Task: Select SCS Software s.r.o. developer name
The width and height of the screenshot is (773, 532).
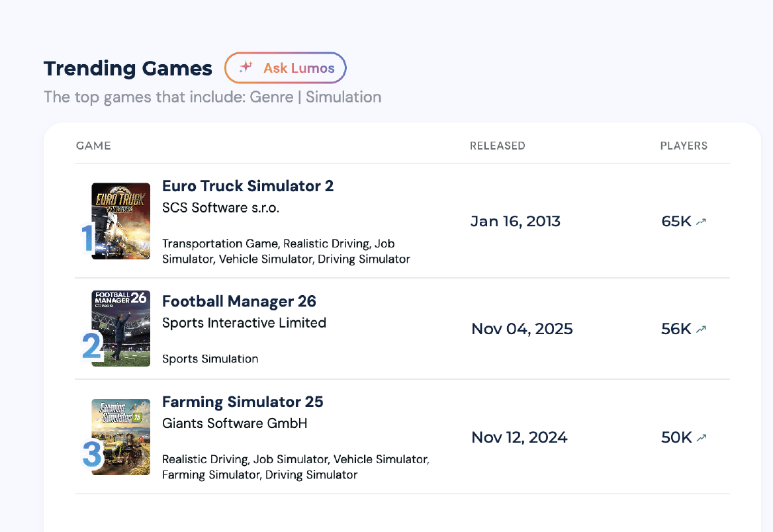Action: 221,208
